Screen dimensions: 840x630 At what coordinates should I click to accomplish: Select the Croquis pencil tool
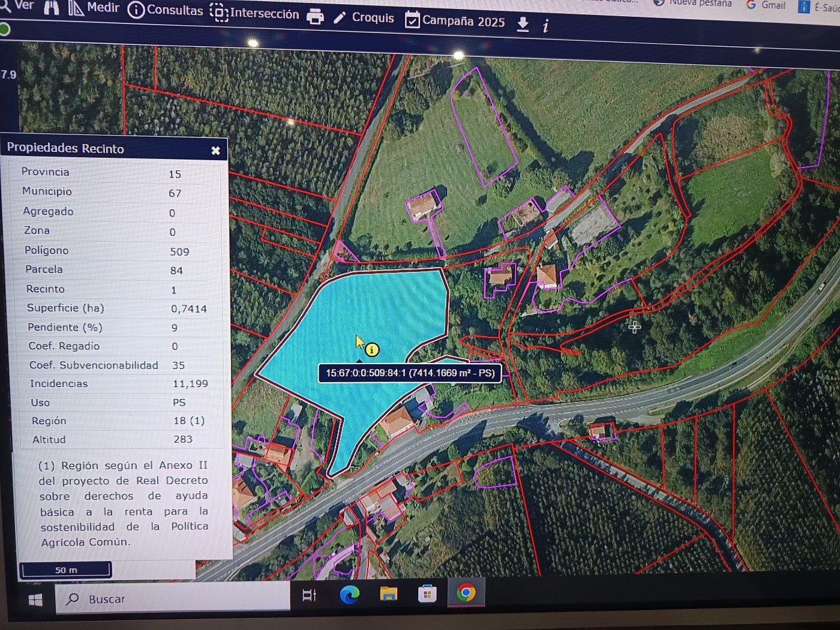click(364, 18)
